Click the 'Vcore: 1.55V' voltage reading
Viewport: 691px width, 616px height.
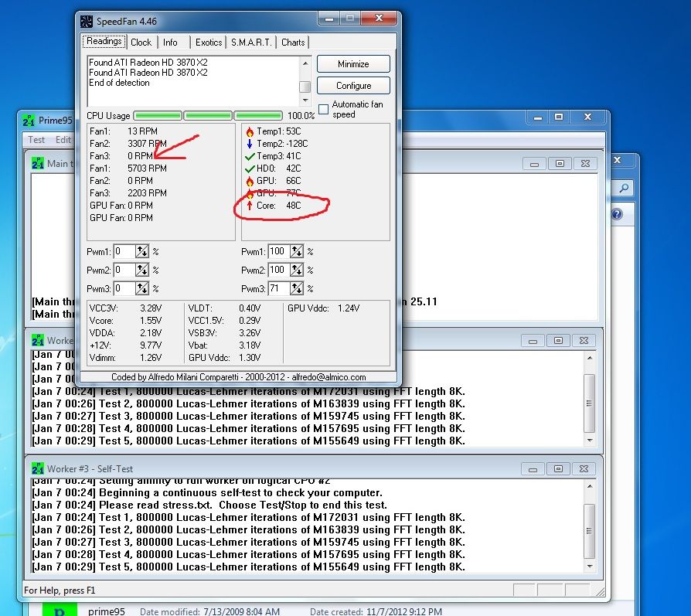125,321
